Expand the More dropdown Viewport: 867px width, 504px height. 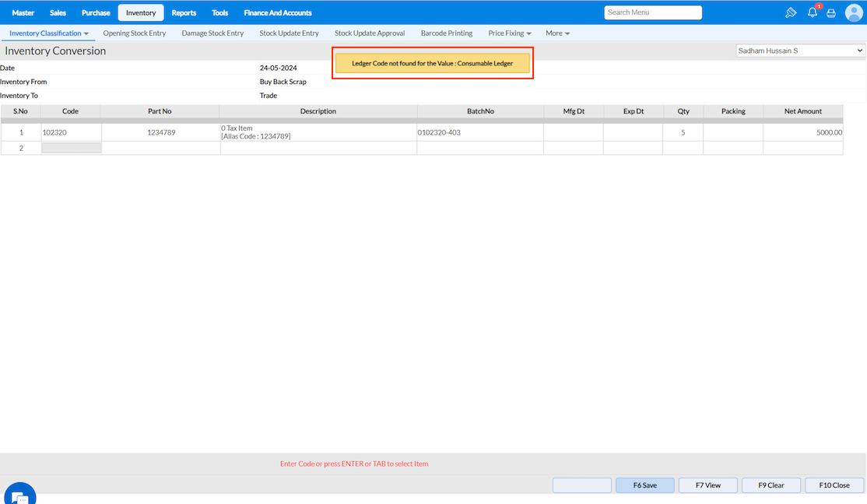pyautogui.click(x=557, y=33)
